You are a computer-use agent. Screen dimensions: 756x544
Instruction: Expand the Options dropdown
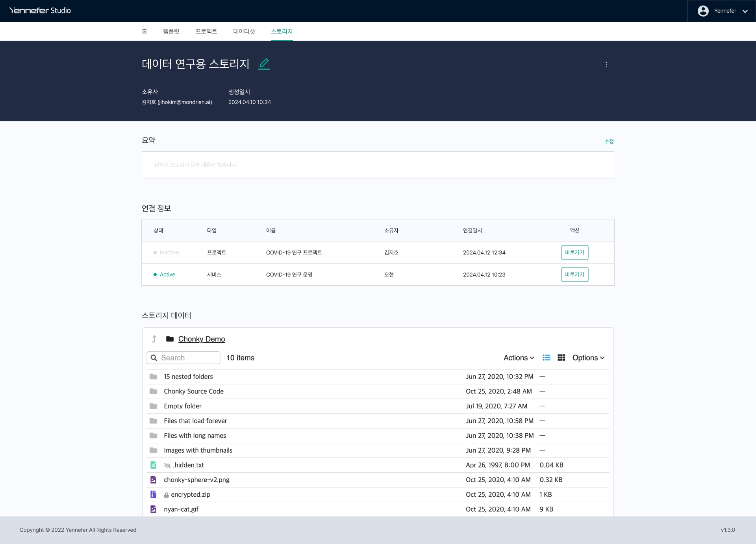pos(588,358)
